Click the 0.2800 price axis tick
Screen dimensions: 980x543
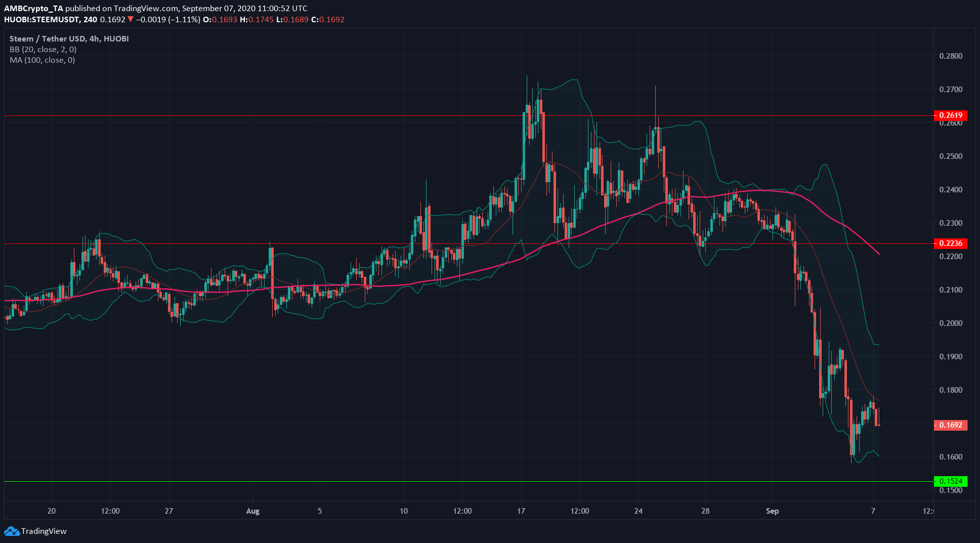(x=951, y=56)
